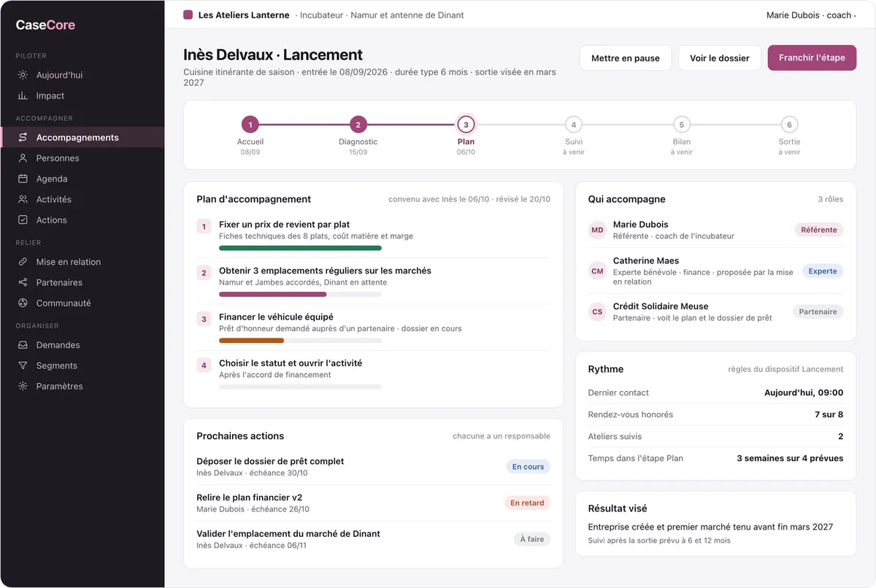Viewport: 876px width, 588px height.
Task: Click the Référente role badge
Action: coord(819,230)
